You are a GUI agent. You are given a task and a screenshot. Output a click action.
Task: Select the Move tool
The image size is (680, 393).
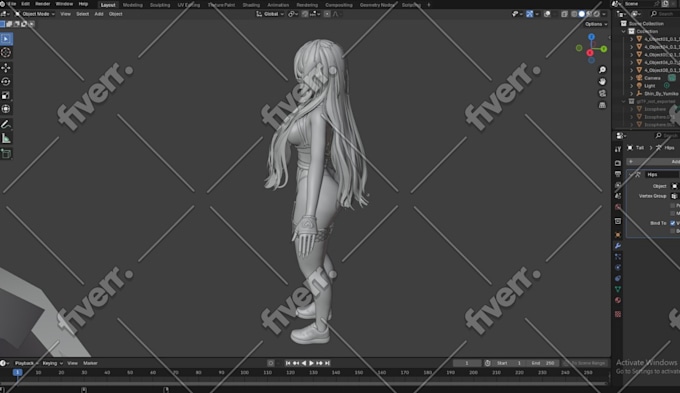point(6,68)
